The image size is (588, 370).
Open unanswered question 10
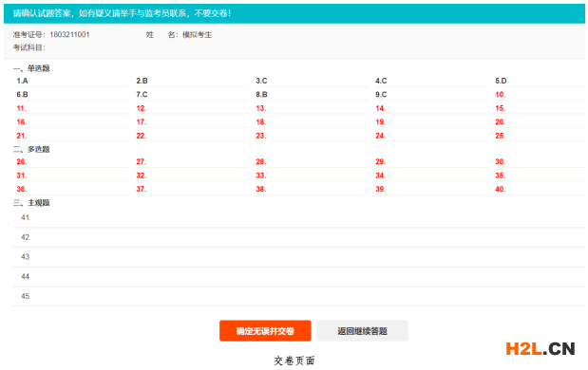(501, 94)
